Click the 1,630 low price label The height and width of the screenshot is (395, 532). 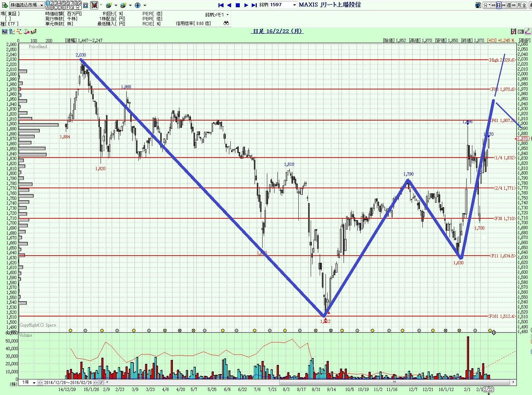pos(458,263)
